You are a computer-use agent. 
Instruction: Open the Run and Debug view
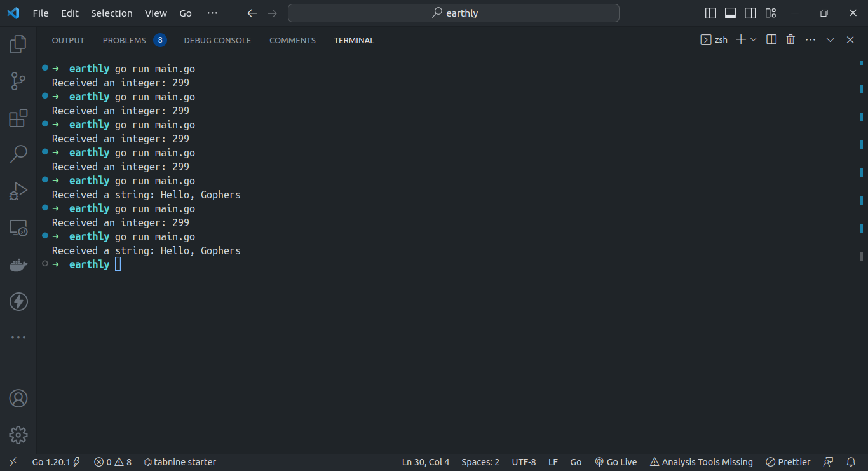pyautogui.click(x=18, y=191)
